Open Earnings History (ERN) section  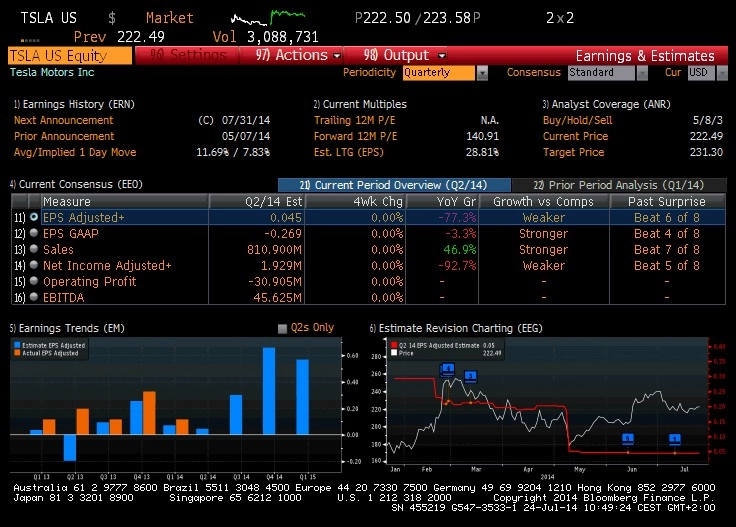pyautogui.click(x=74, y=104)
